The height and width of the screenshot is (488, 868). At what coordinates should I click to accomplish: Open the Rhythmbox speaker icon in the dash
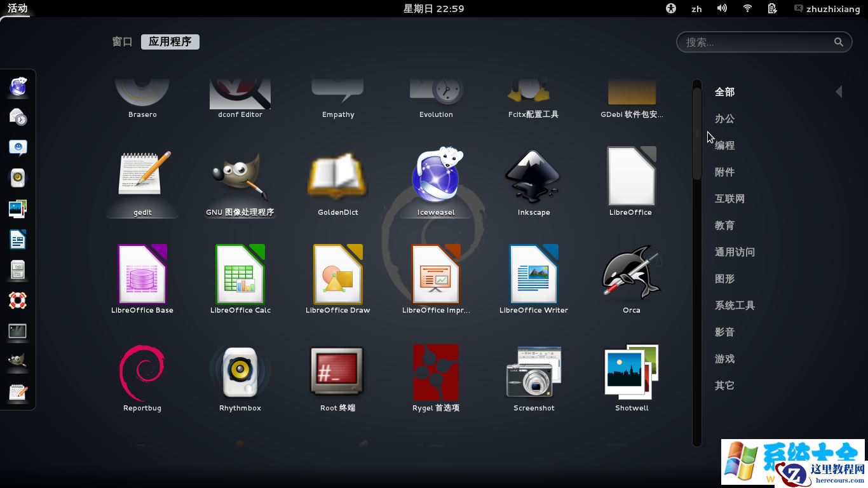coord(18,178)
